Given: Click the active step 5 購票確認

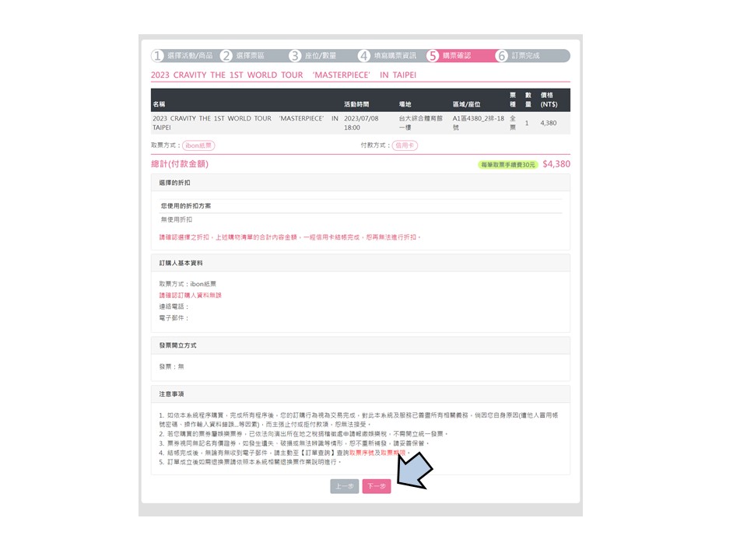Looking at the screenshot, I should (x=451, y=56).
